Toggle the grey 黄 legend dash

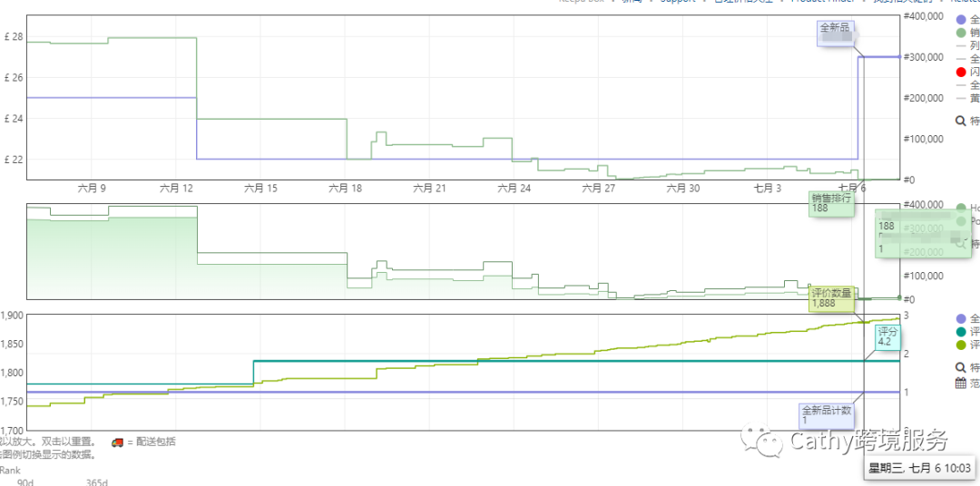coord(961,98)
